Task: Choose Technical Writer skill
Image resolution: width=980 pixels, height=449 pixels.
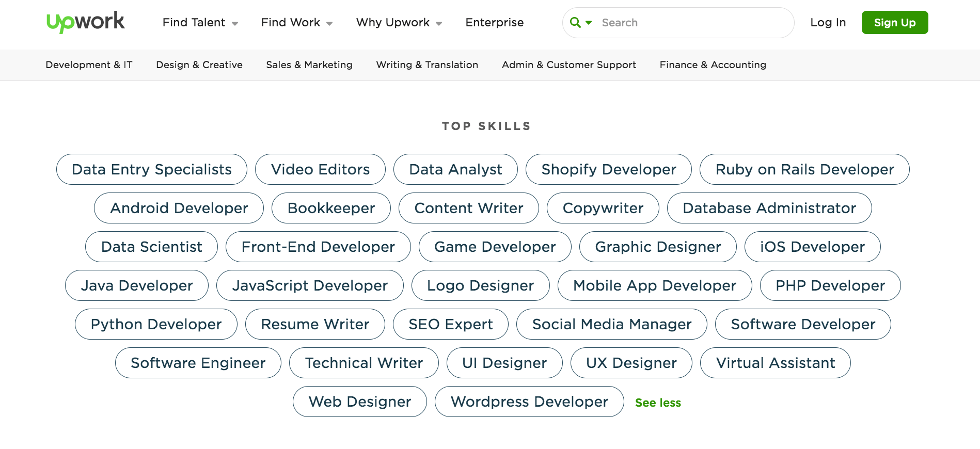Action: coord(364,363)
